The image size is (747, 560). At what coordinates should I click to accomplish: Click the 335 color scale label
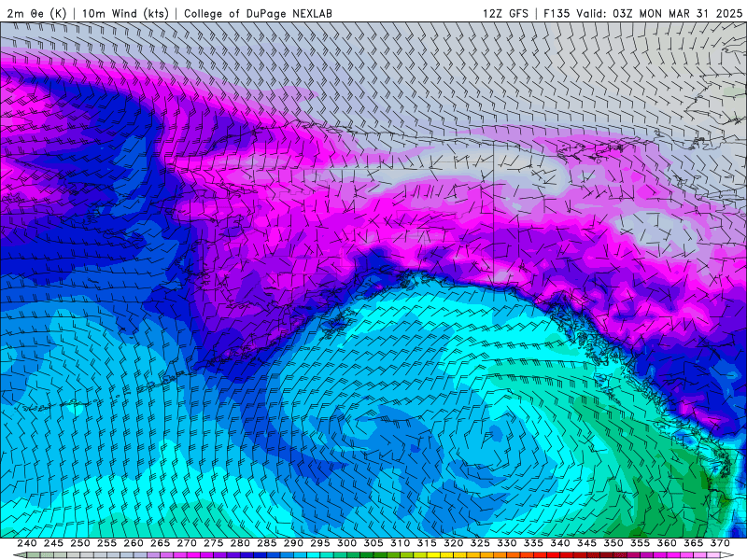tap(533, 543)
